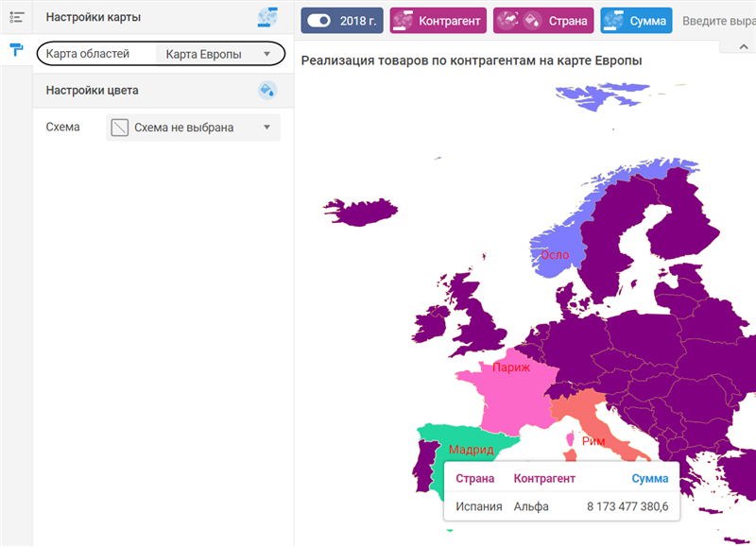Click the Настройки карты section header

pos(93,17)
